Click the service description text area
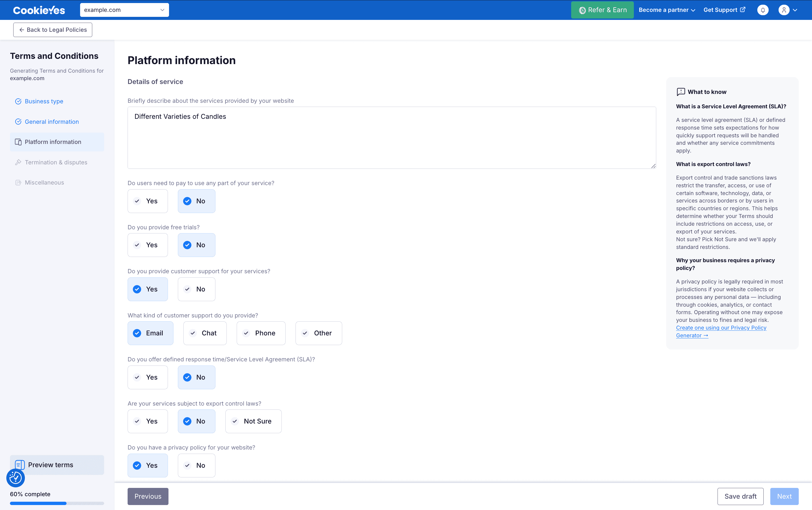The height and width of the screenshot is (510, 812). point(392,138)
